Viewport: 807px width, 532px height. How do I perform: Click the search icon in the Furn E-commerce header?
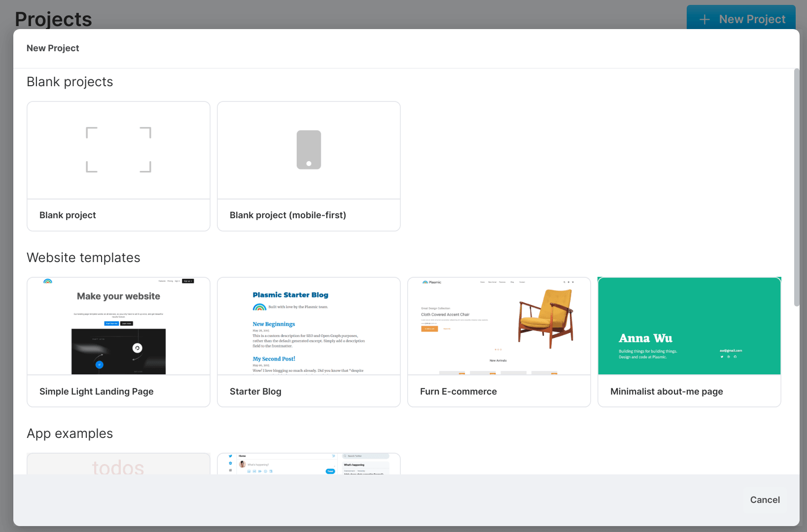564,282
